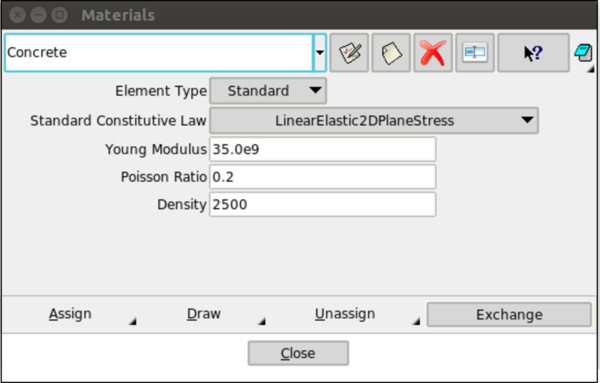Click the Density label
Image resolution: width=600 pixels, height=383 pixels.
click(x=182, y=204)
